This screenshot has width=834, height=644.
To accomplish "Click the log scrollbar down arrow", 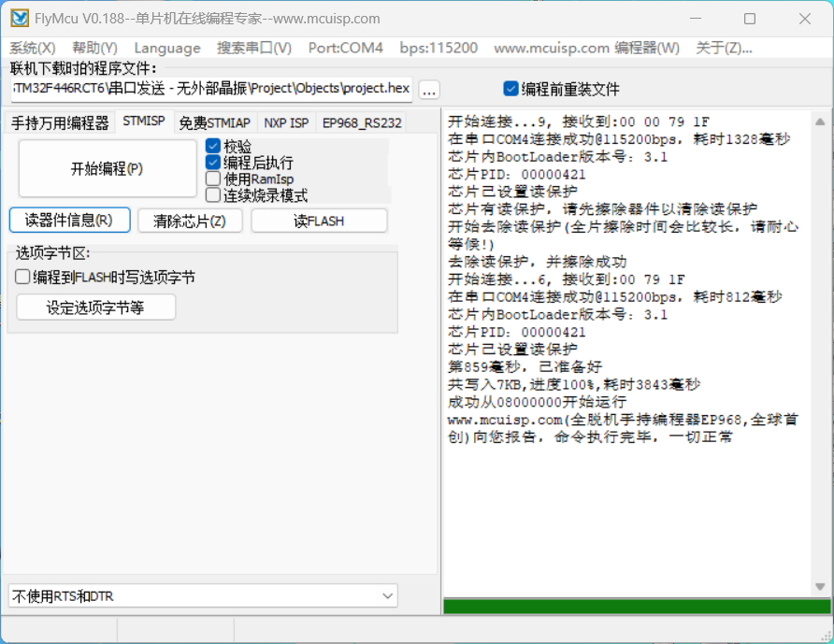I will (820, 586).
